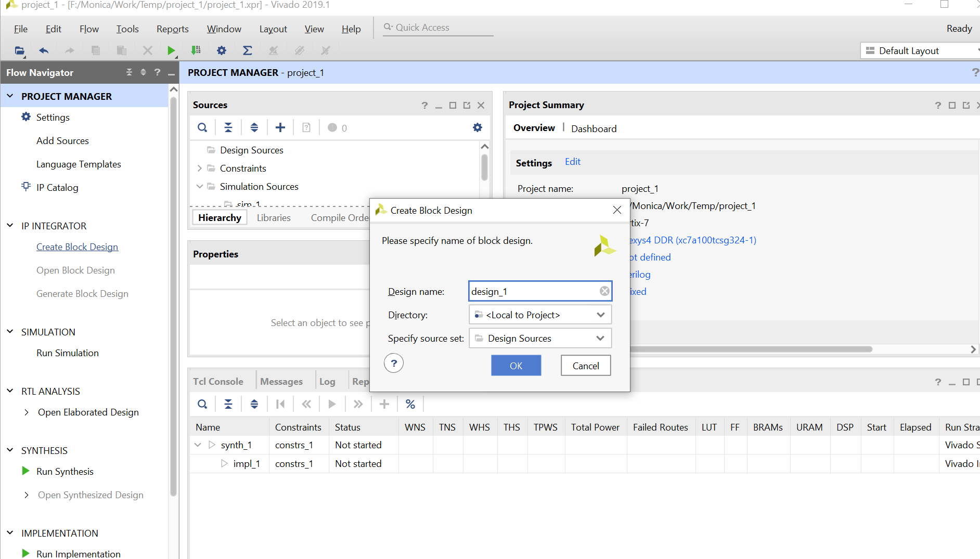Viewport: 980px width, 559px height.
Task: Switch to Dashboard tab in Project Summary
Action: click(x=594, y=128)
